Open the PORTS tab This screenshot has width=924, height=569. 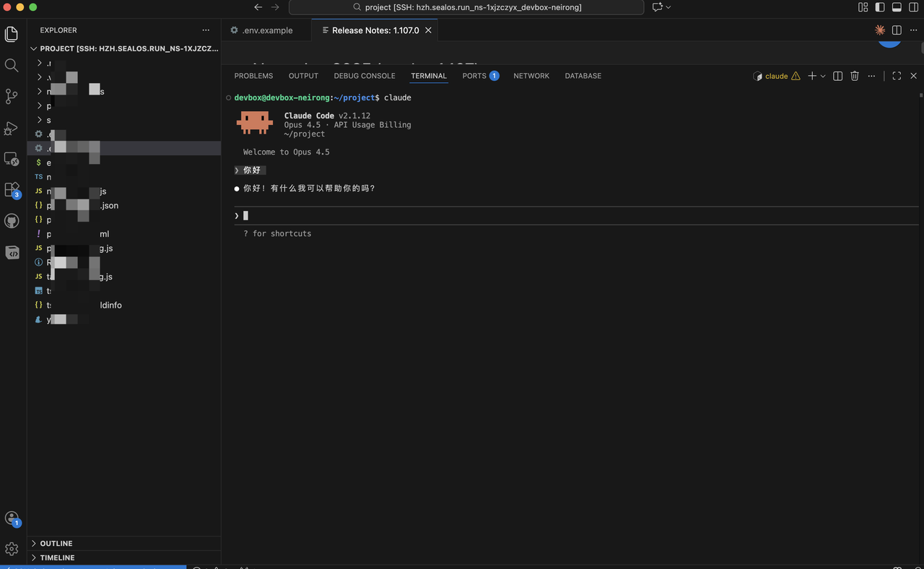481,76
